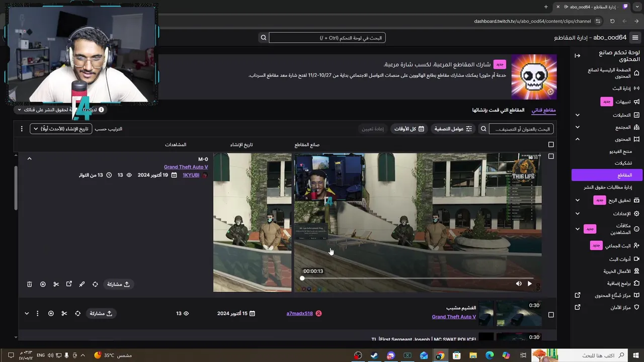Click the scissors edit icon on M-0 clip

click(56, 284)
